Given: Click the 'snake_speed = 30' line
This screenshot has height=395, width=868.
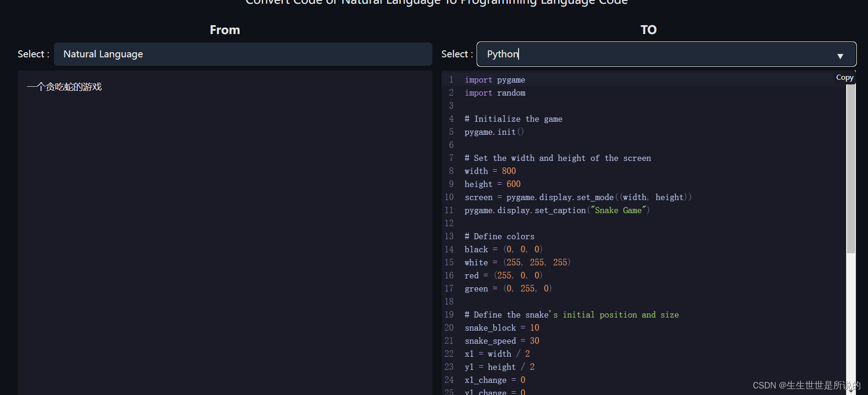Looking at the screenshot, I should tap(502, 341).
